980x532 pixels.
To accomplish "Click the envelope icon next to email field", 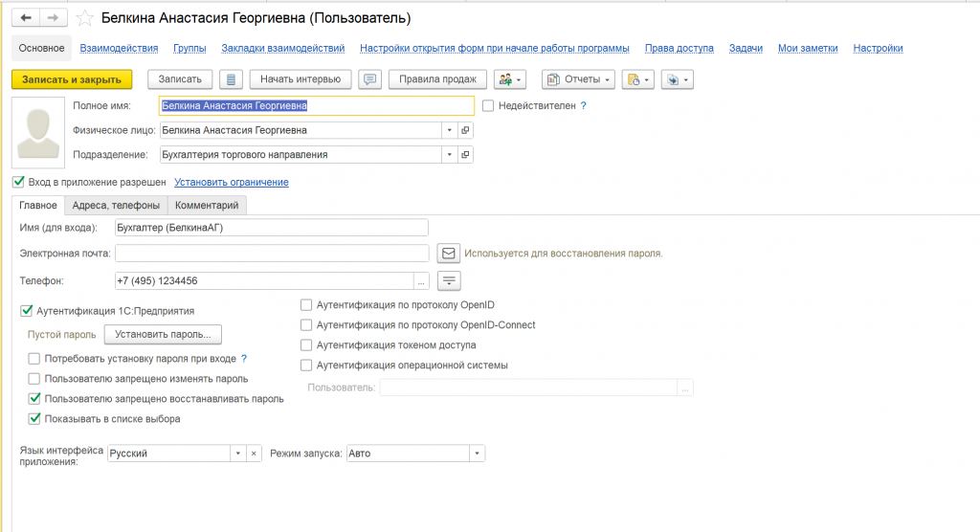I will pos(448,254).
